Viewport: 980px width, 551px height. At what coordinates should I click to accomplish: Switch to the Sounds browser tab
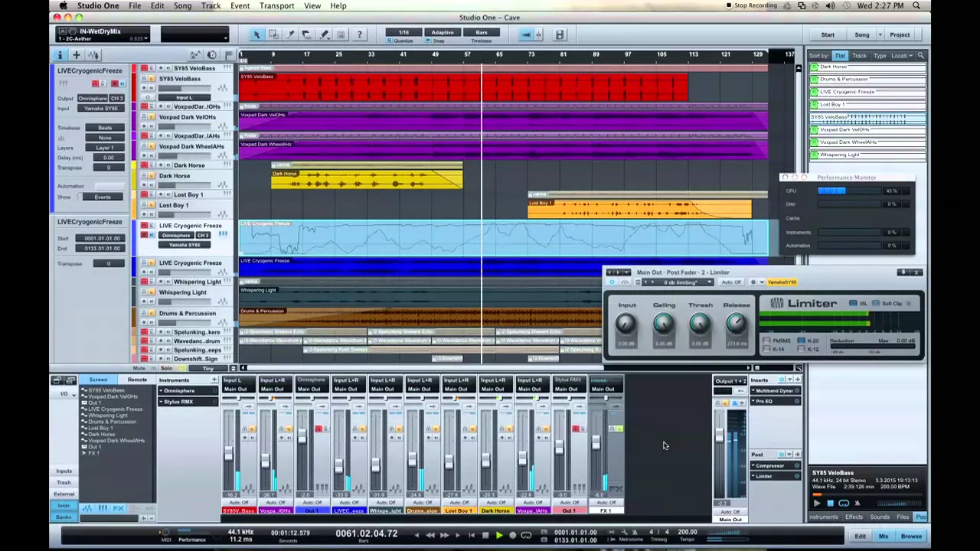(879, 517)
